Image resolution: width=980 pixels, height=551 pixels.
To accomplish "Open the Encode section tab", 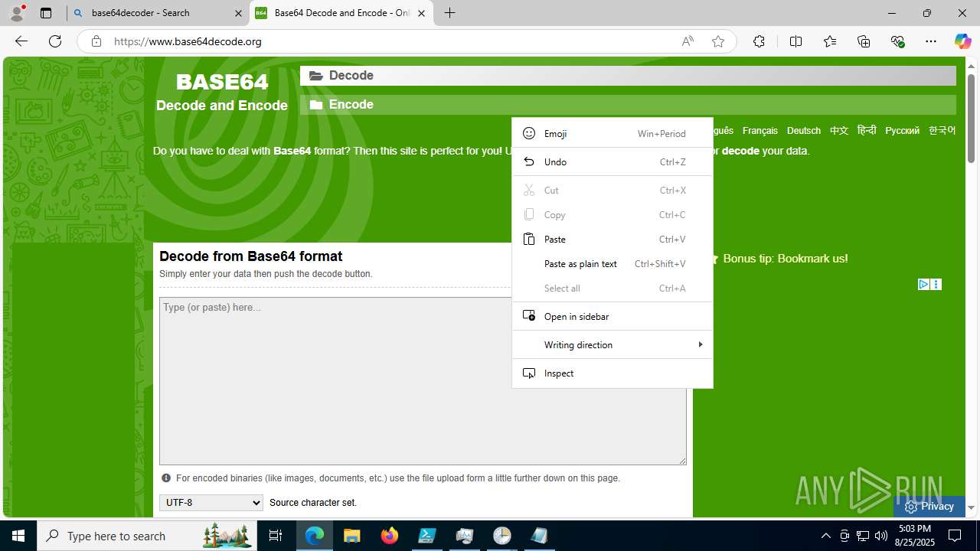I will (628, 105).
